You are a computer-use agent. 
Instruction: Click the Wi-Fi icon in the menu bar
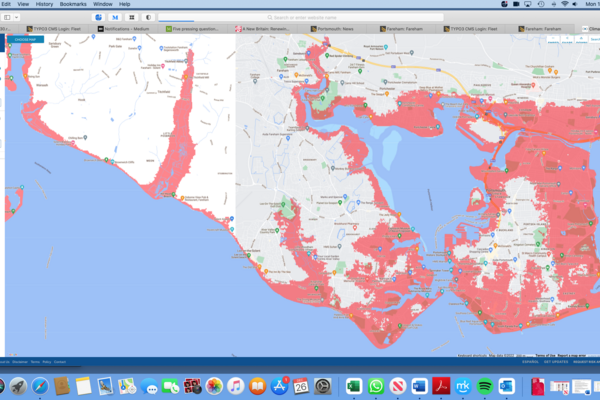564,4
